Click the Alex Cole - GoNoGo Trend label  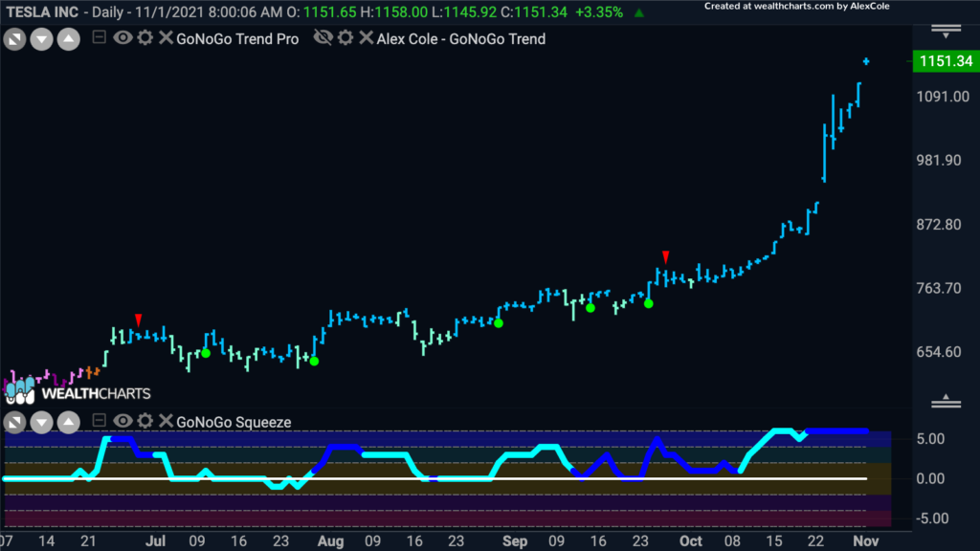coord(461,38)
